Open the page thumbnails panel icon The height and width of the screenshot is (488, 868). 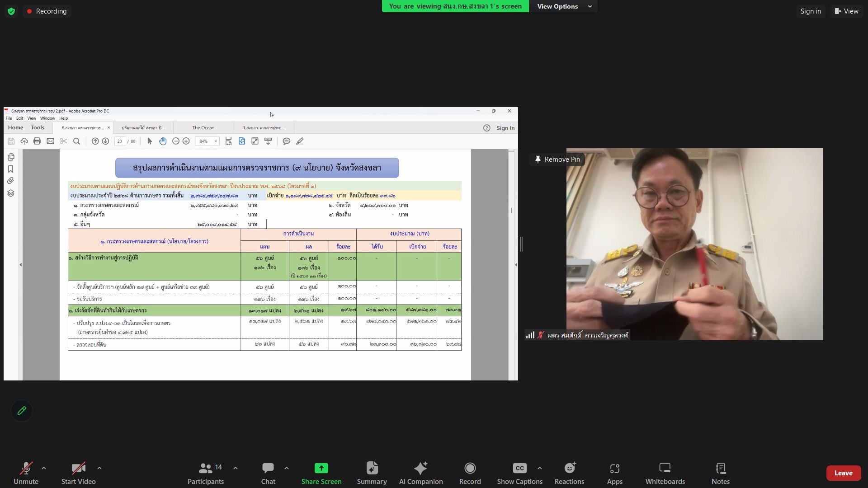[x=11, y=157]
